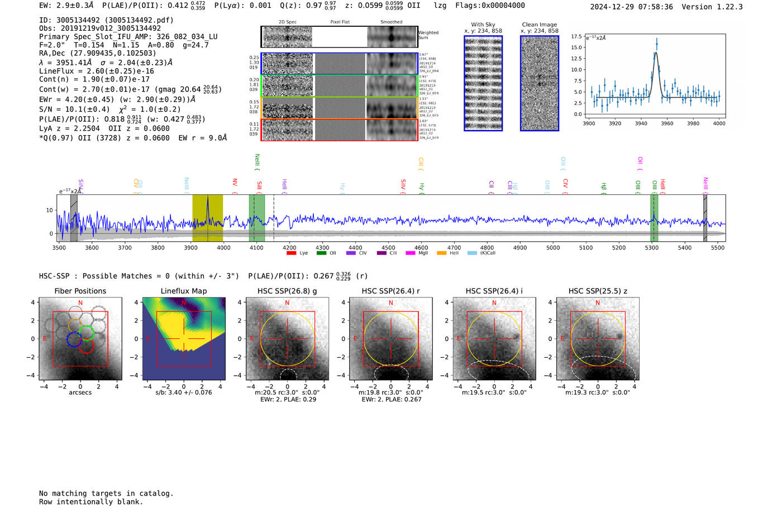Screen dimensions: 782x532
Task: Click the EWr: 2, PLAE: 0.267 caption
Action: 391,400
